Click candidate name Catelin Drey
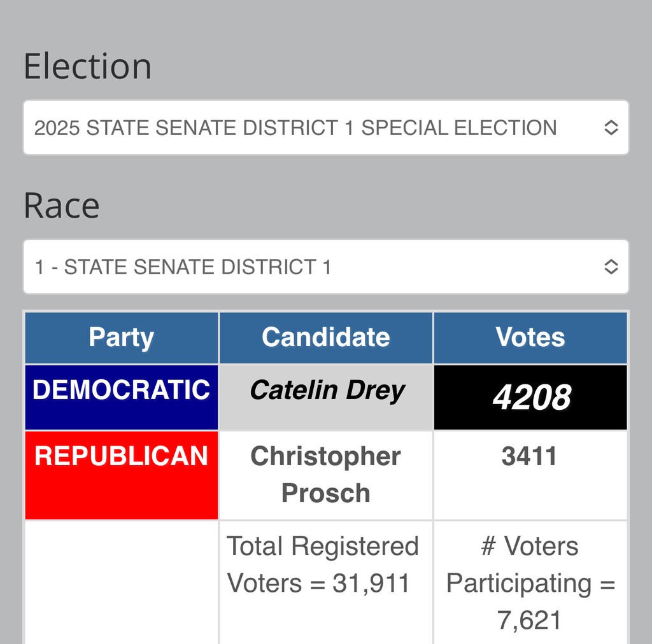 tap(327, 391)
